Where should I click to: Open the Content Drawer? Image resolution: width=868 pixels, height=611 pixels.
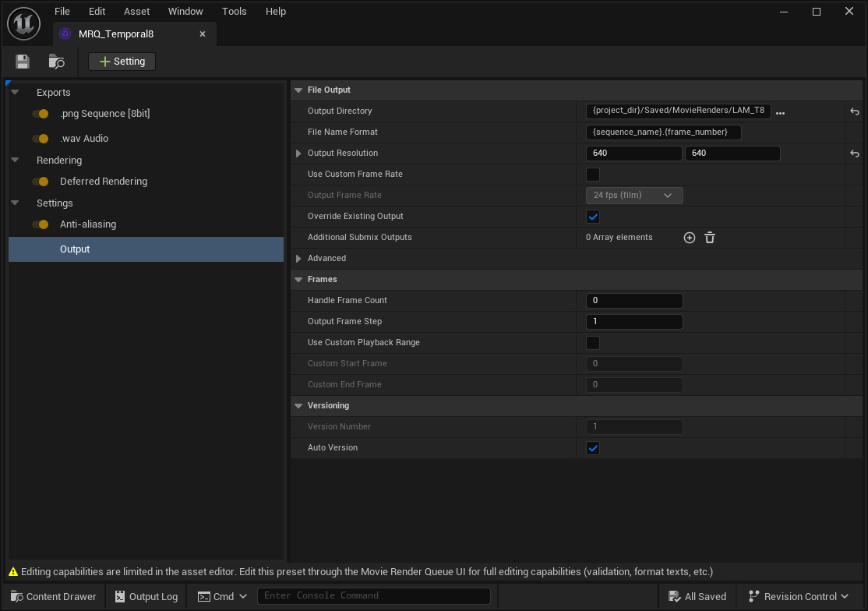point(54,597)
